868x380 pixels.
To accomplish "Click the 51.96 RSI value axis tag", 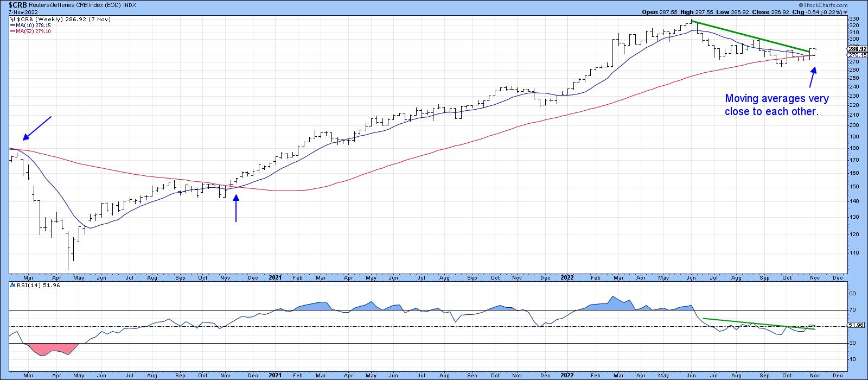I will click(x=854, y=325).
